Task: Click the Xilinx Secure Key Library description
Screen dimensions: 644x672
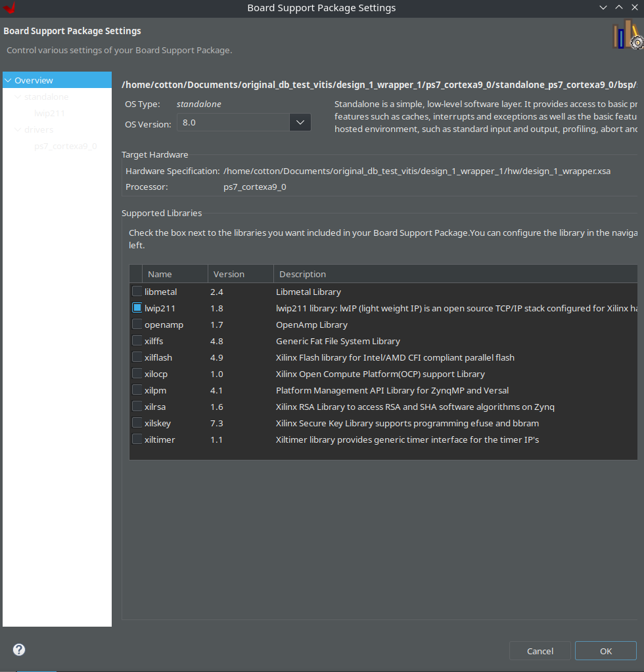Action: point(407,424)
